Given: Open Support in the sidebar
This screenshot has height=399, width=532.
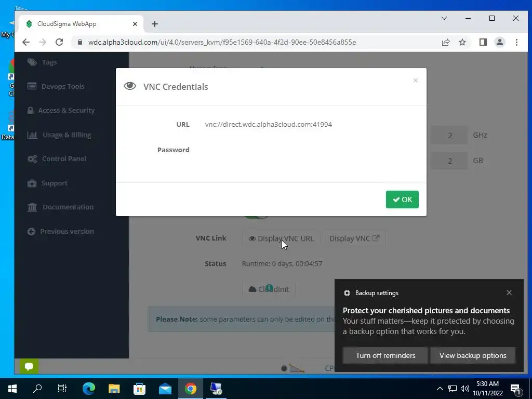Looking at the screenshot, I should (54, 183).
